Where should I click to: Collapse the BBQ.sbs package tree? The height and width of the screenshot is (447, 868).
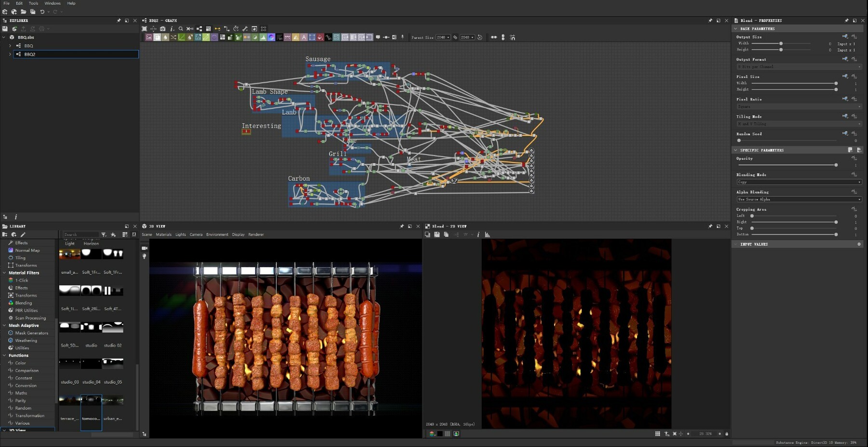coord(4,37)
